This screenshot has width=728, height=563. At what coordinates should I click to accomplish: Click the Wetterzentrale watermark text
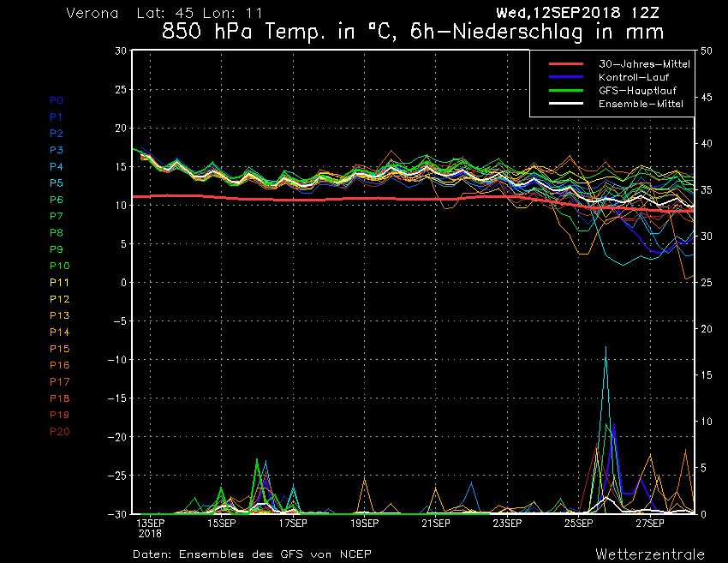(649, 554)
